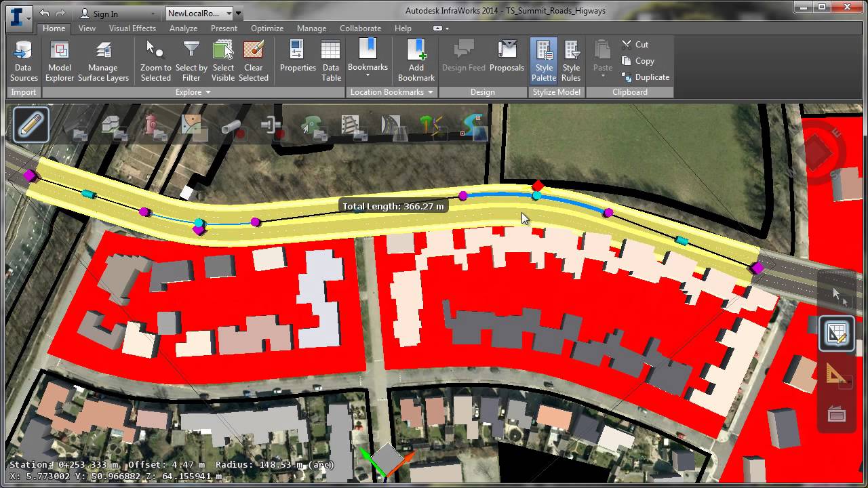Viewport: 868px width, 488px height.
Task: Toggle the Style Palette button
Action: click(x=544, y=61)
